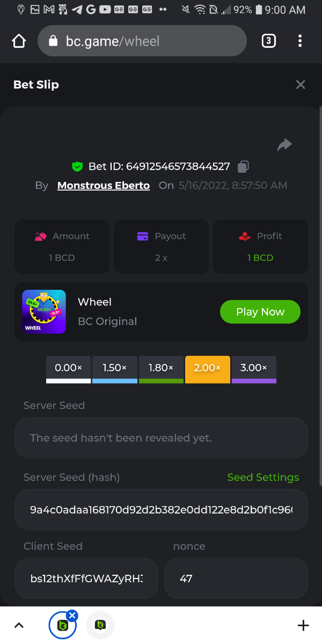Viewport: 322px width, 644px height.
Task: Open the browser three-dot menu
Action: 300,41
